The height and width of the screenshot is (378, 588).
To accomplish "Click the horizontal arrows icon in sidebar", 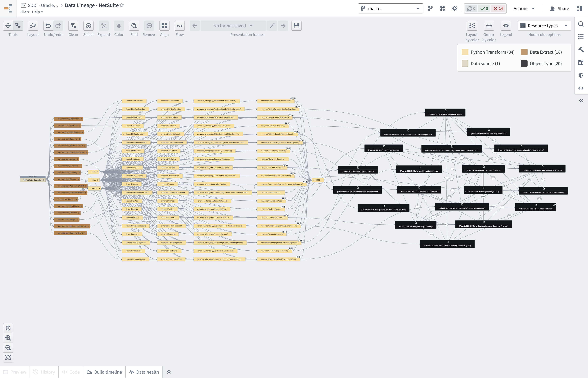I will 581,88.
